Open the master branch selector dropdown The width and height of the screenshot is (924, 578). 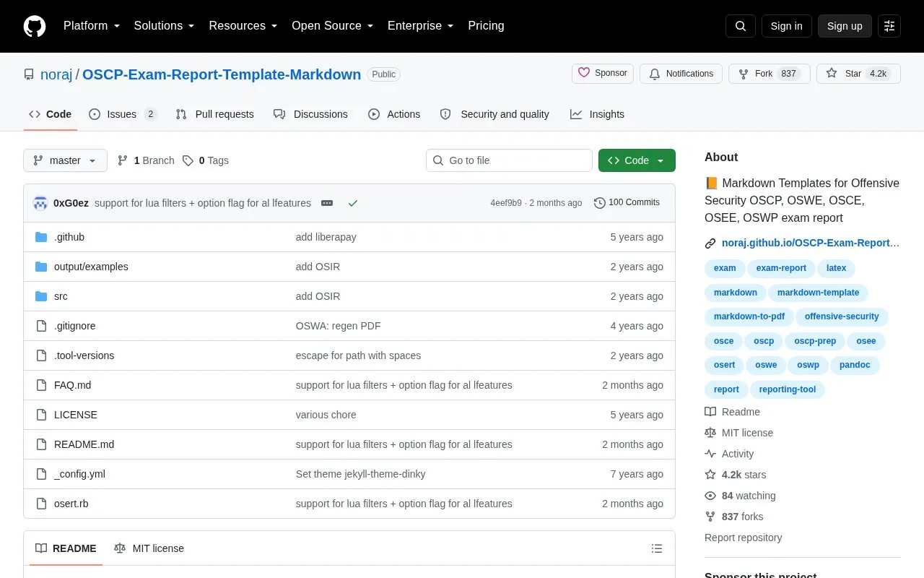tap(65, 160)
